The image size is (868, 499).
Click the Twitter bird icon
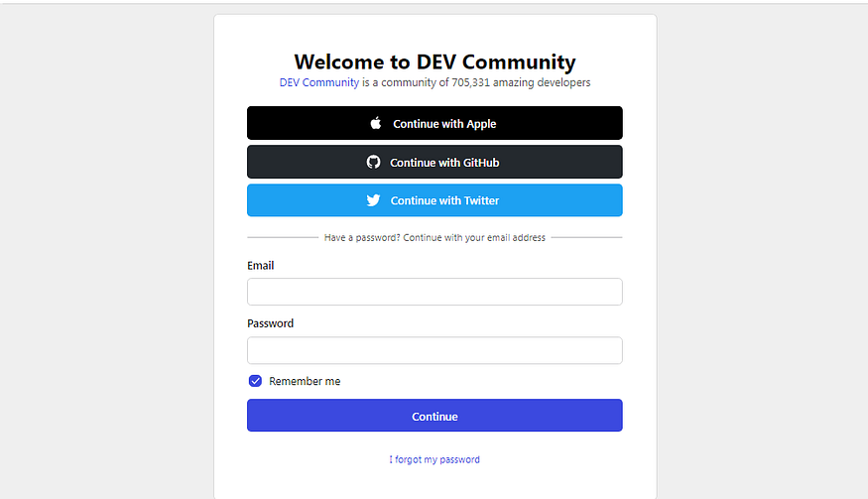(373, 200)
